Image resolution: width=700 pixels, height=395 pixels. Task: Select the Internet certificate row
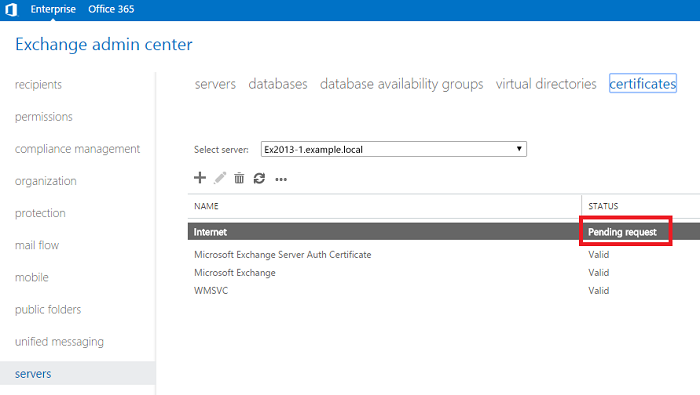click(444, 232)
